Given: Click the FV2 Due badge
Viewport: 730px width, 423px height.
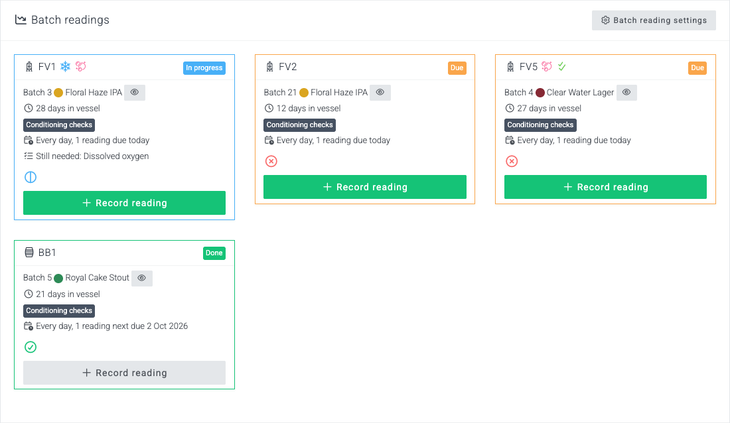Looking at the screenshot, I should [x=457, y=68].
